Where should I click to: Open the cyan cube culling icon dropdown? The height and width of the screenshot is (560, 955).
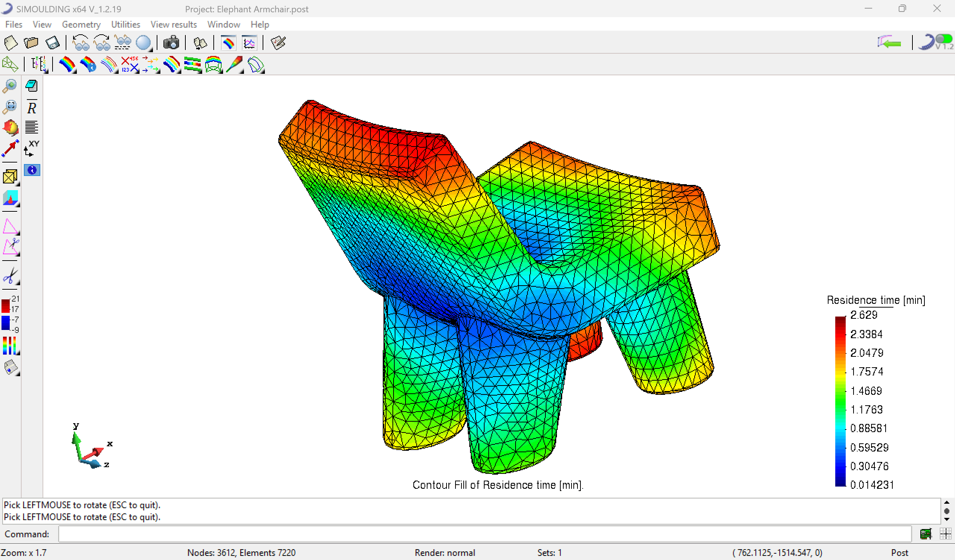coord(10,198)
